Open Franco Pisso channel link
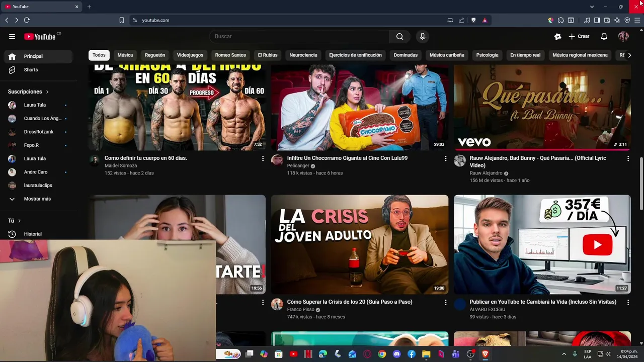 (x=300, y=310)
